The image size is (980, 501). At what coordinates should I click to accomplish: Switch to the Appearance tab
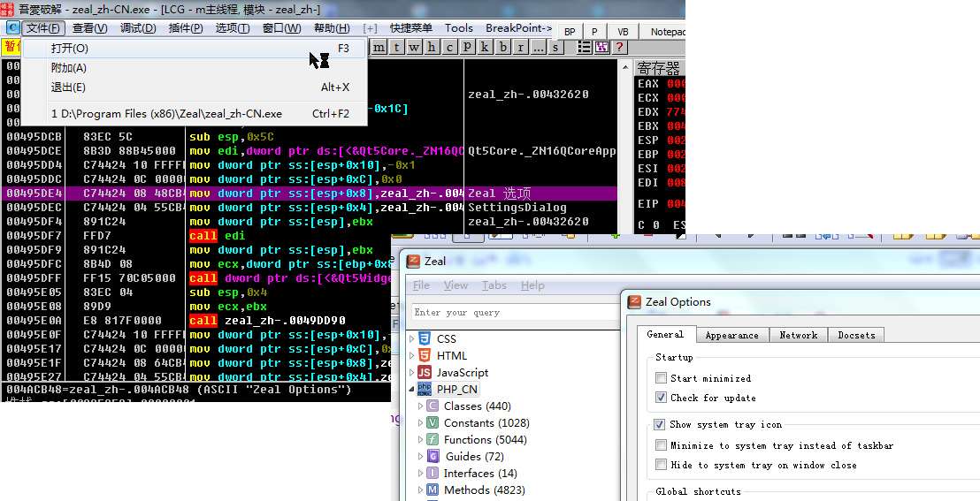pyautogui.click(x=731, y=335)
